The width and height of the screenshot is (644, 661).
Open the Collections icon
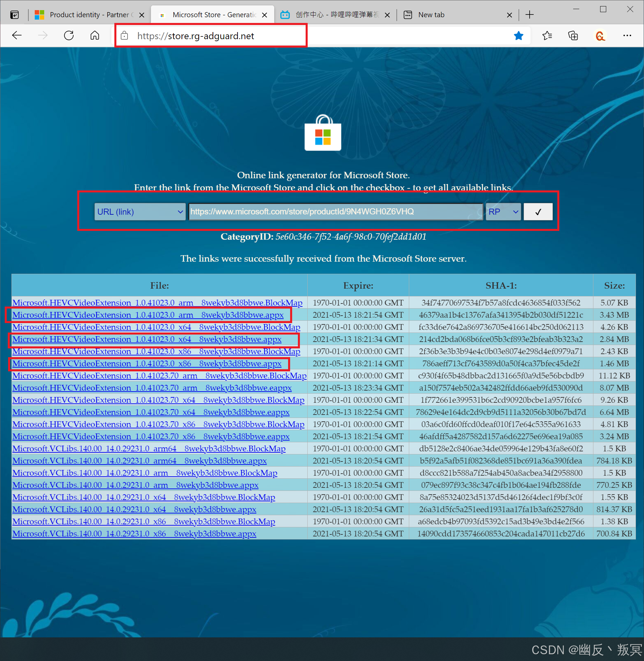tap(573, 35)
